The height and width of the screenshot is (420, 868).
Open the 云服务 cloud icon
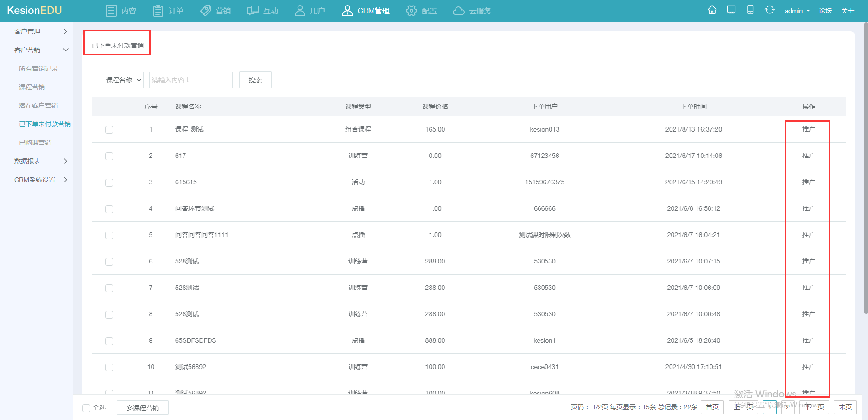pos(459,11)
